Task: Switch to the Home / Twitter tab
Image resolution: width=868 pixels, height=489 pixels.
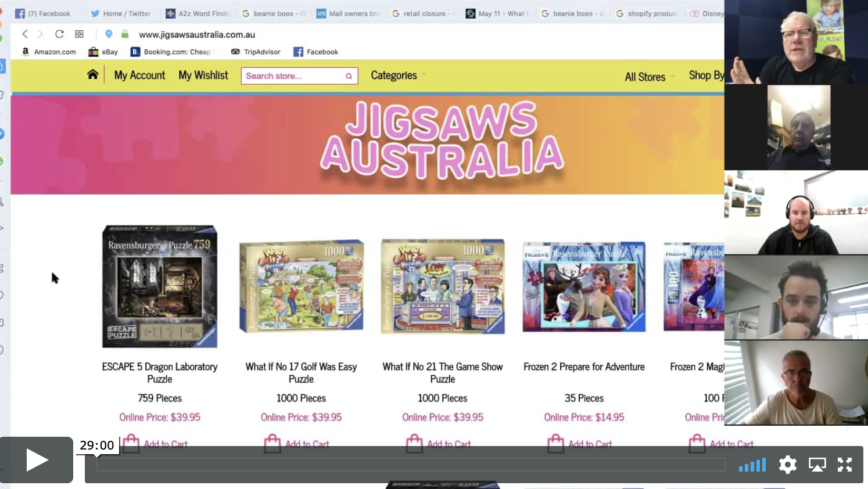Action: 121,13
